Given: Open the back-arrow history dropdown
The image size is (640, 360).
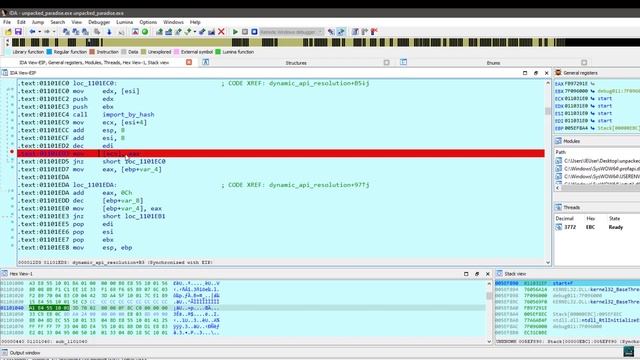Looking at the screenshot, I should pyautogui.click(x=40, y=32).
